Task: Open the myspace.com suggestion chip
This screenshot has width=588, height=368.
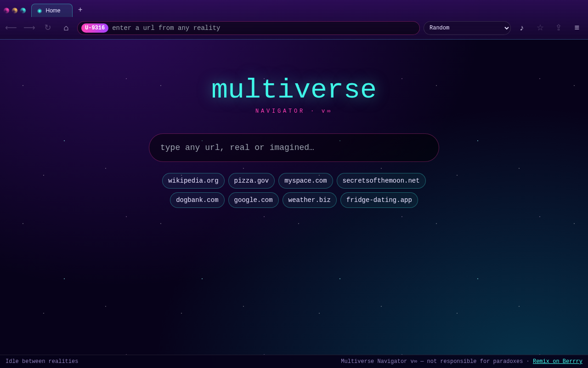Action: [305, 181]
